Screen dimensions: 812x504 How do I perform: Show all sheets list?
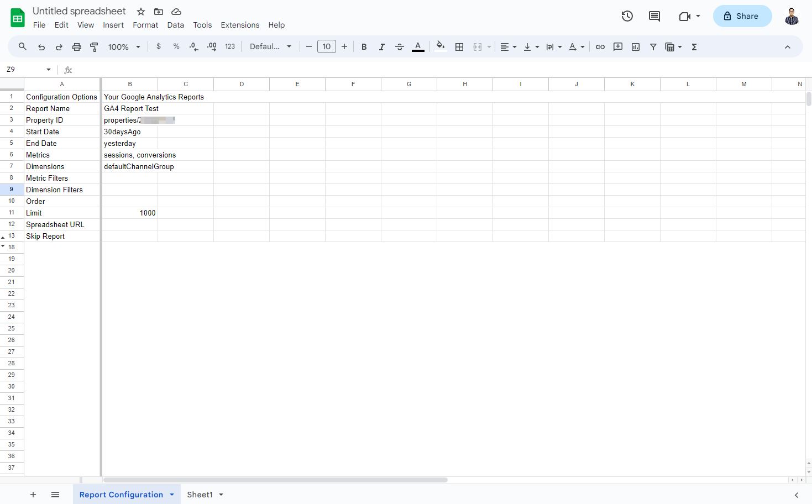55,495
